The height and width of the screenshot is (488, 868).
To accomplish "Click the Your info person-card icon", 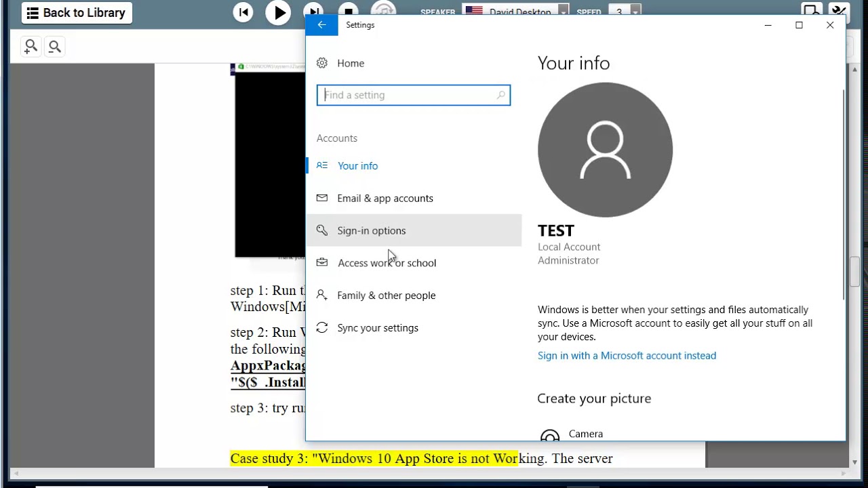I will (x=322, y=165).
